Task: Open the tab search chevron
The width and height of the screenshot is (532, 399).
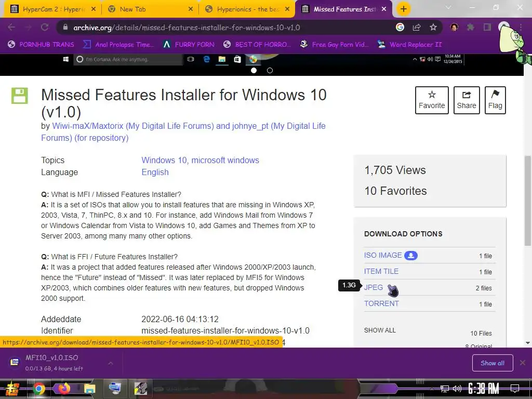Action: [x=448, y=7]
